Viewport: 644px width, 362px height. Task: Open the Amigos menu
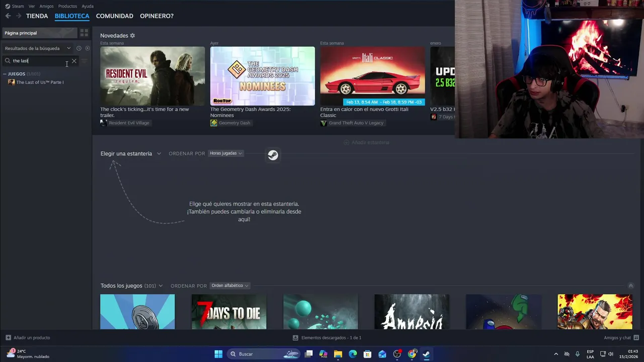(x=46, y=6)
